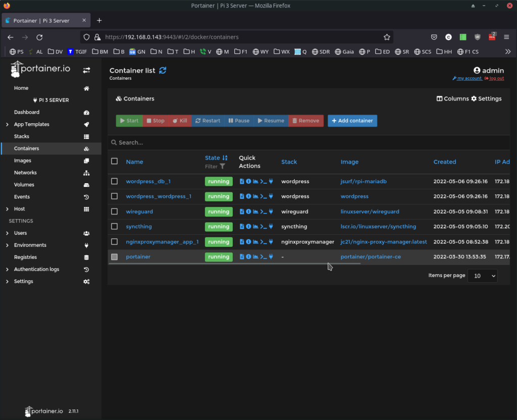
Task: Open logs icon for wordpress_db_1
Action: coord(242,181)
